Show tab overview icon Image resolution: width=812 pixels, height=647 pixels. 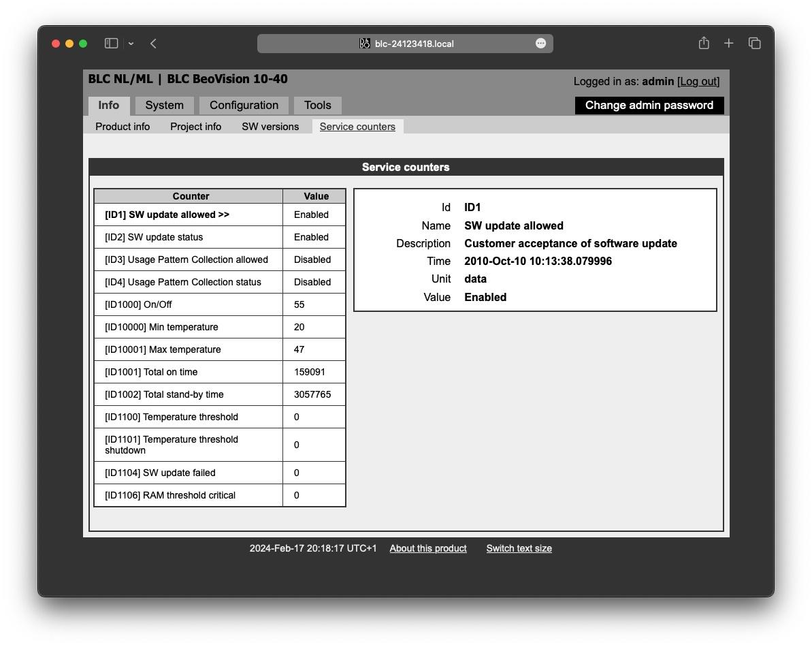754,44
